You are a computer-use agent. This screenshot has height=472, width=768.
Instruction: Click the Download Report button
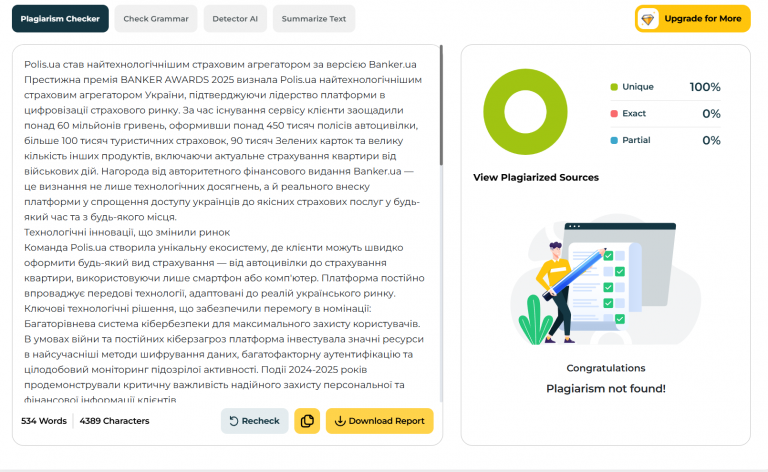[x=380, y=421]
